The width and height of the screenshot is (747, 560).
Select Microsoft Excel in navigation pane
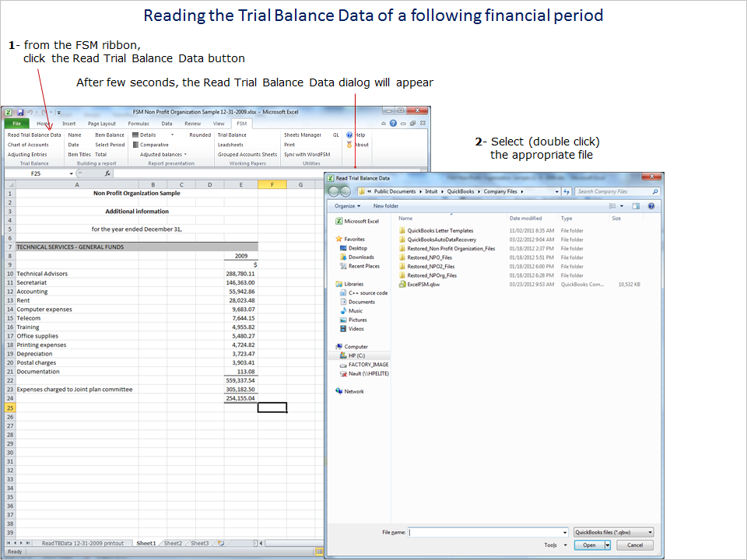(357, 222)
